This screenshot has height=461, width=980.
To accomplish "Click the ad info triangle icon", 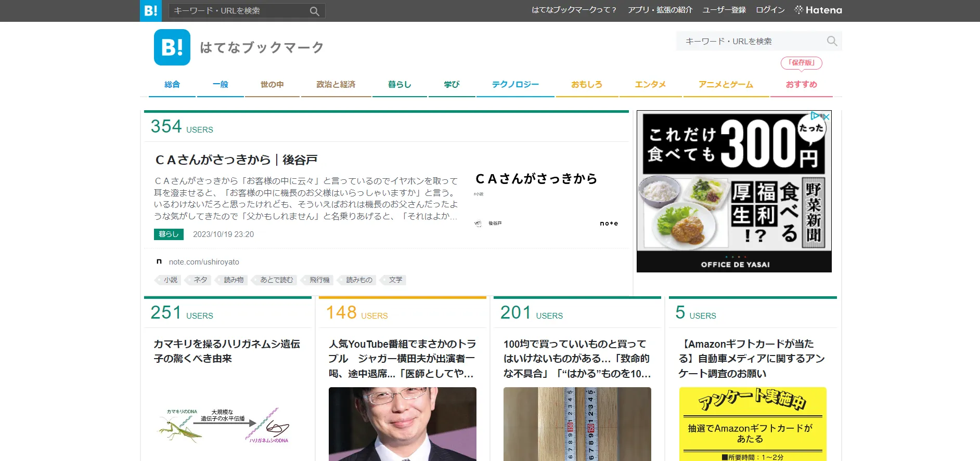I will tap(815, 116).
